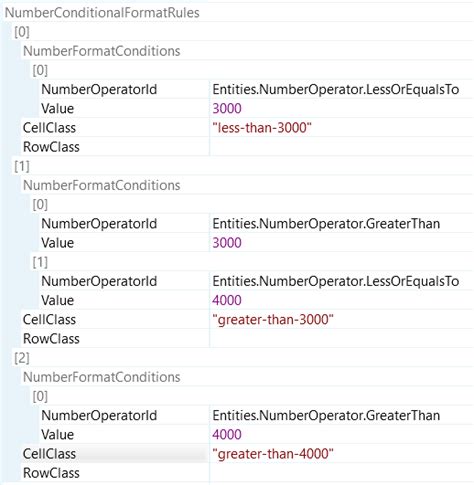Click the empty RowClass value below greater-than-3000
The width and height of the screenshot is (474, 485).
click(x=341, y=339)
